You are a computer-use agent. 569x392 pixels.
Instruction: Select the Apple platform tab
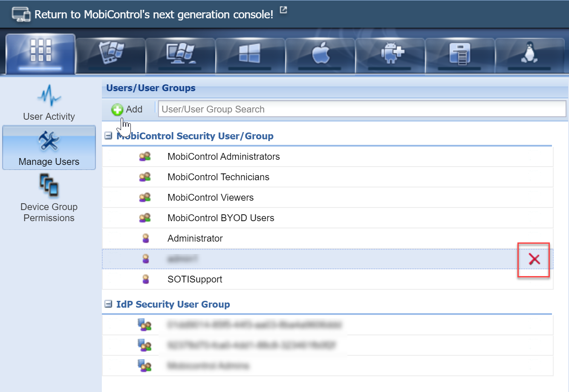tap(321, 54)
